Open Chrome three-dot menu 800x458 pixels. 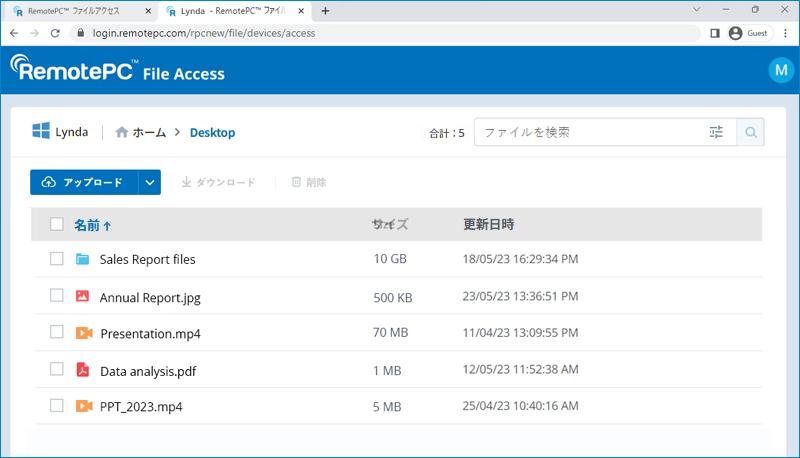[x=785, y=33]
